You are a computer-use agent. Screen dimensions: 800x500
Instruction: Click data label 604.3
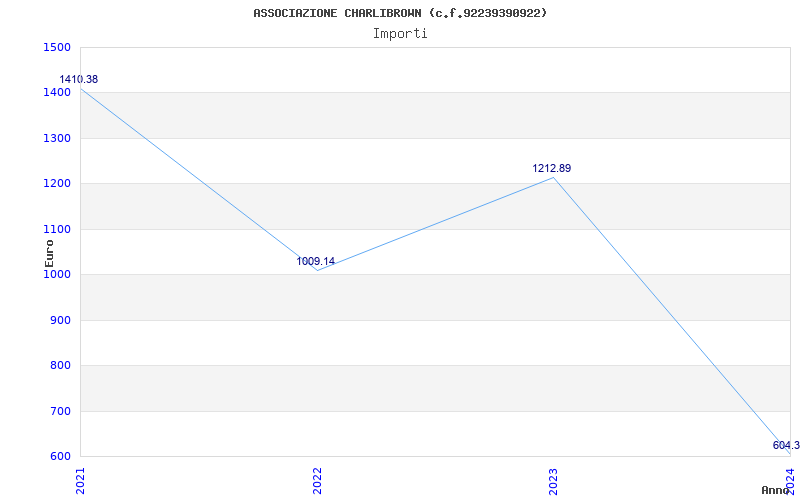[786, 445]
